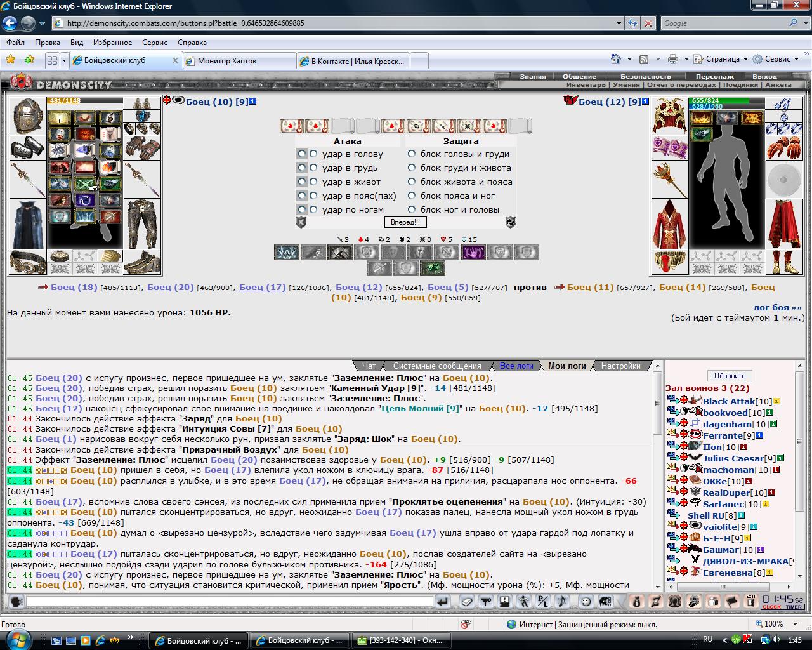
Task: Pick блок живота и пояса defense
Action: coord(412,182)
